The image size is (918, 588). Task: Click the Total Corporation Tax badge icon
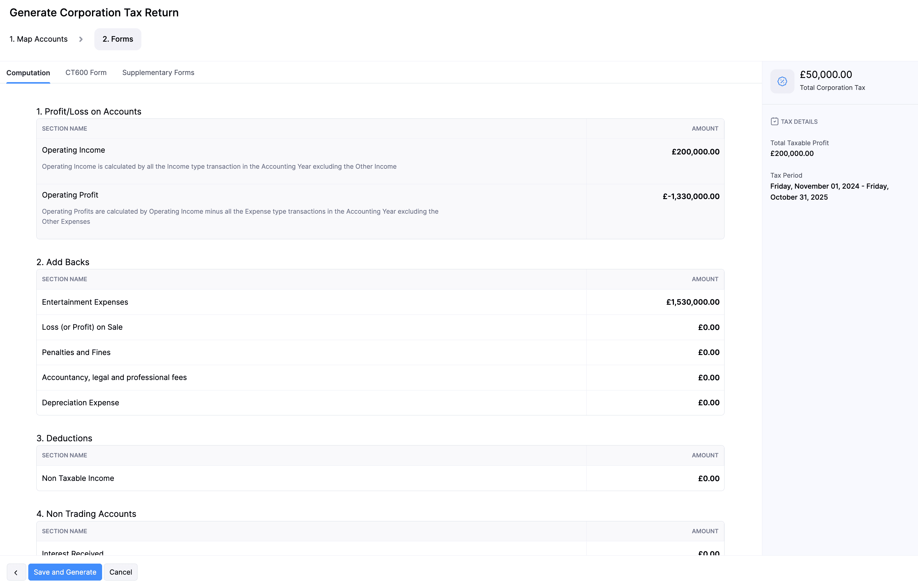coord(782,81)
